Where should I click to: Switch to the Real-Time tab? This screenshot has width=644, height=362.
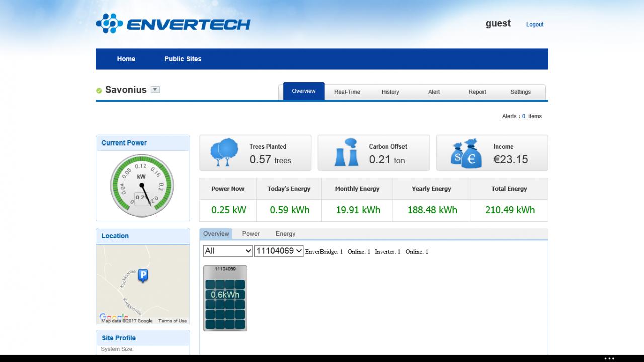coord(347,92)
